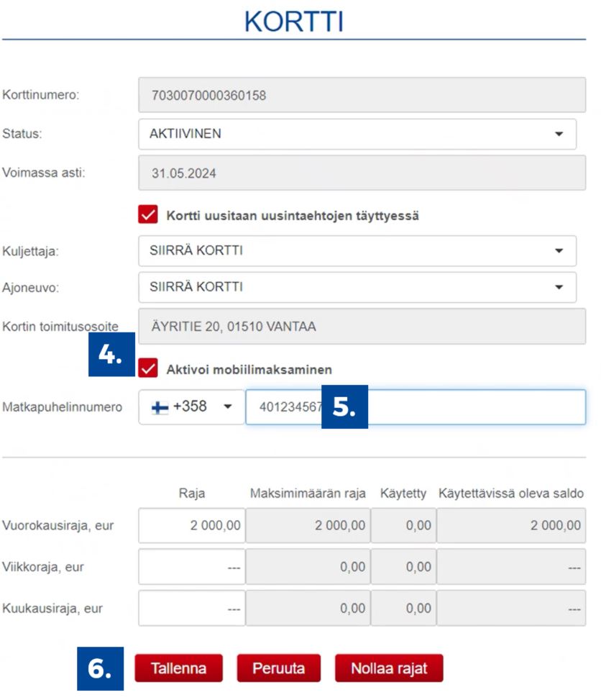Screen dimensions: 601x700
Task: Toggle Kortti uusitaan uusintaehtojen täyttyessä checkbox
Action: pos(147,214)
